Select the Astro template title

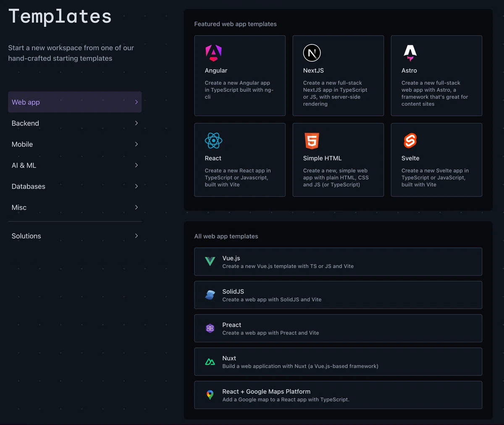point(409,70)
